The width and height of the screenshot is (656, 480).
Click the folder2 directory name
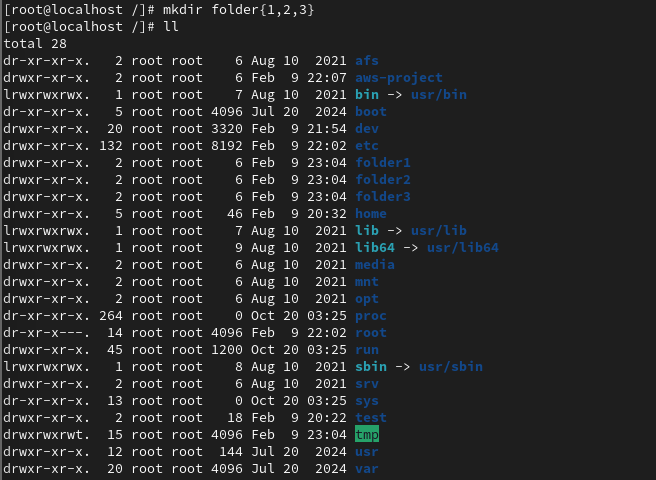point(383,180)
